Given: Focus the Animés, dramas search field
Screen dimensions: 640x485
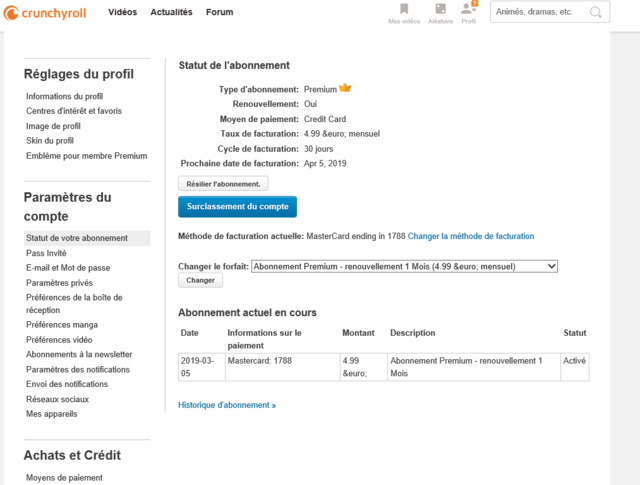Looking at the screenshot, I should [x=540, y=12].
